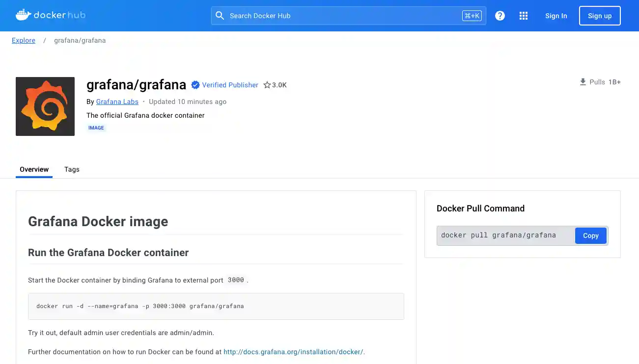Follow the docs.grafana.org installation link
Screen dimensions: 639x364
pyautogui.click(x=293, y=352)
